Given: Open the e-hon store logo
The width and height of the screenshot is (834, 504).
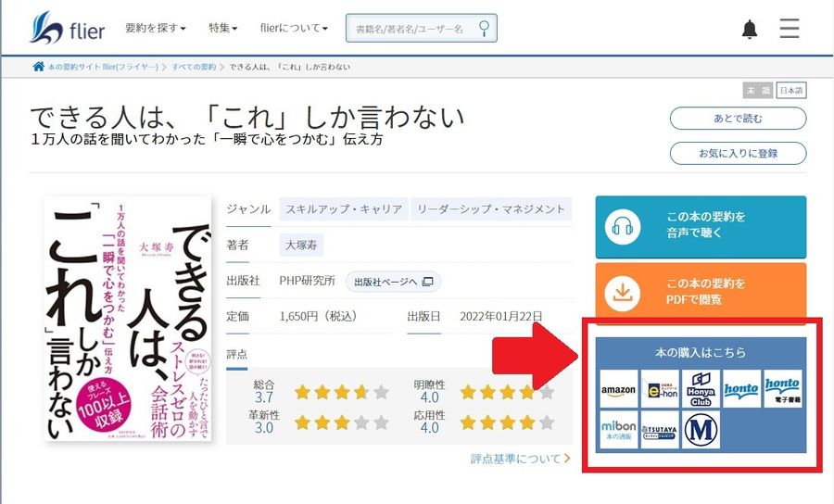Looking at the screenshot, I should click(660, 389).
